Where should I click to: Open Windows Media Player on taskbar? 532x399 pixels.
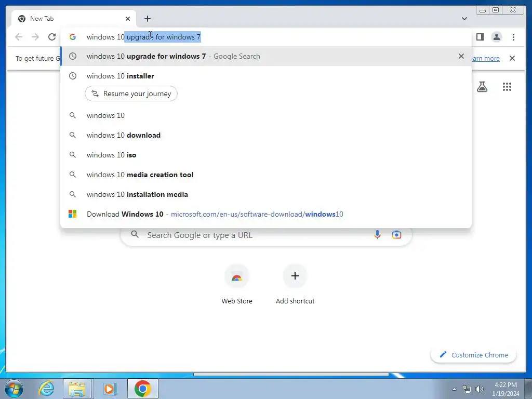(x=109, y=389)
